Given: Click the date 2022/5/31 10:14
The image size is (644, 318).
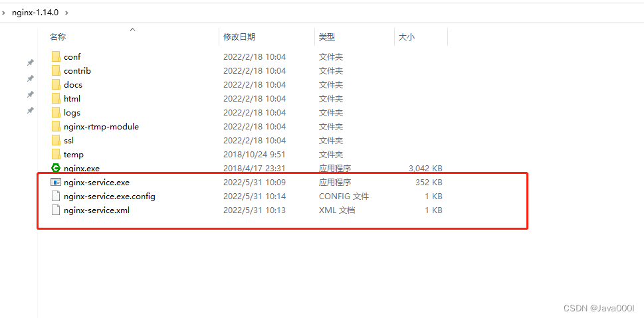Looking at the screenshot, I should [x=255, y=196].
